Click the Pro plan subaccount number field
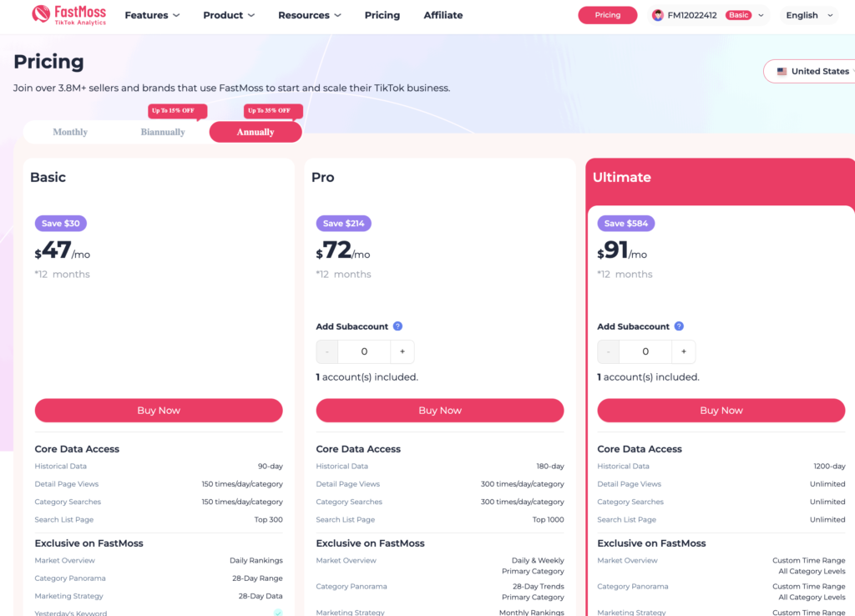This screenshot has width=855, height=616. pyautogui.click(x=364, y=351)
